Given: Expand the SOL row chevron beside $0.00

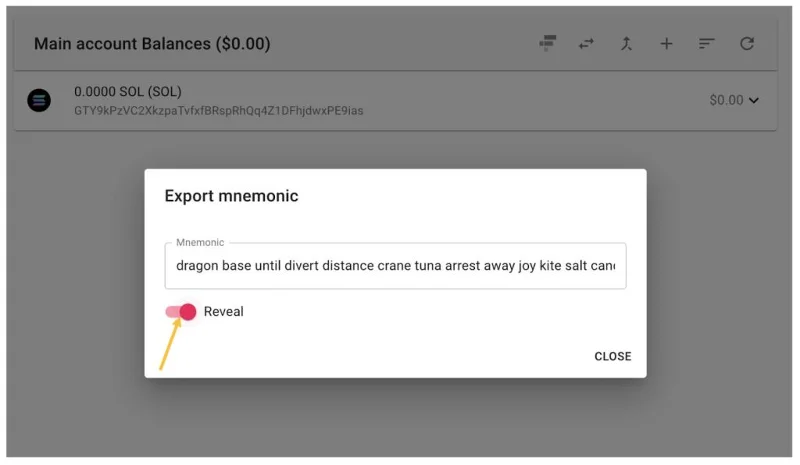Looking at the screenshot, I should pyautogui.click(x=754, y=101).
